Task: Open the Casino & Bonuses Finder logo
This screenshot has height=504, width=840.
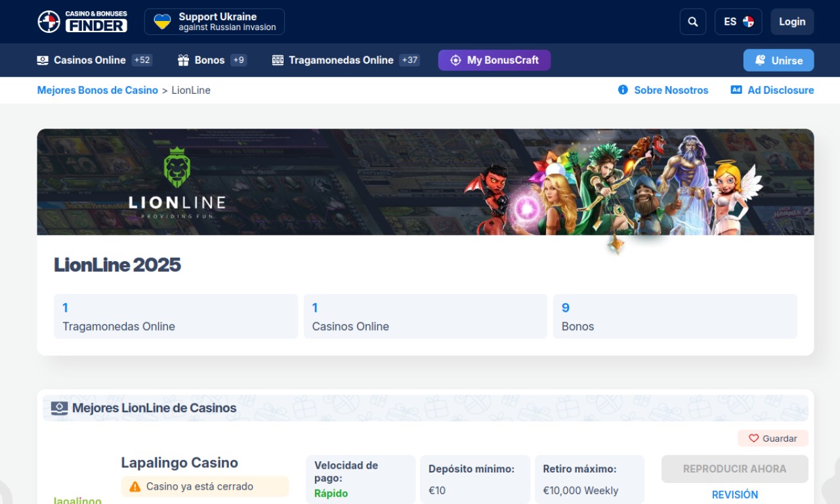Action: pyautogui.click(x=83, y=22)
